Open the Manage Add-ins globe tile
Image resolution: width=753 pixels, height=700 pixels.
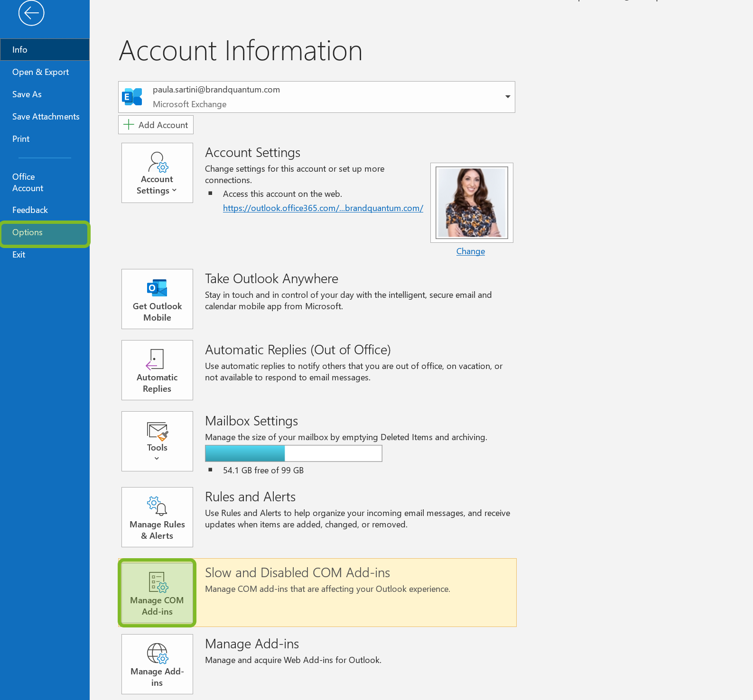click(x=157, y=664)
